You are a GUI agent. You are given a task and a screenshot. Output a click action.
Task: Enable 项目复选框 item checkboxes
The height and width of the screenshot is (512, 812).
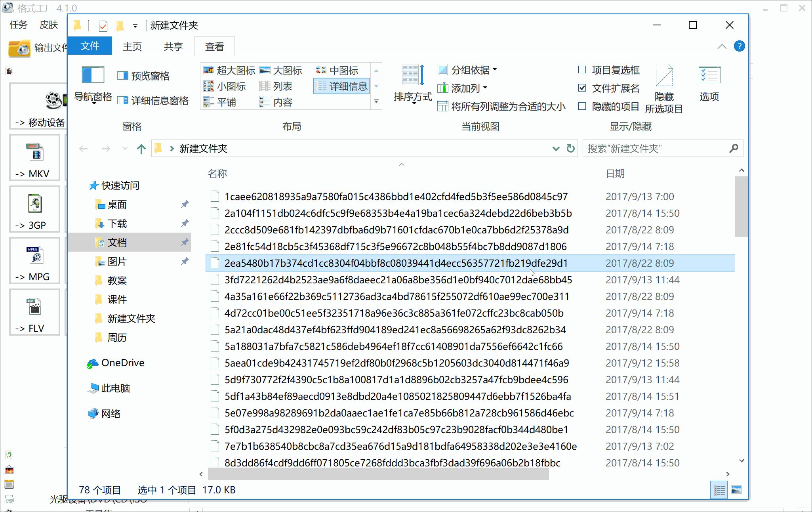582,70
